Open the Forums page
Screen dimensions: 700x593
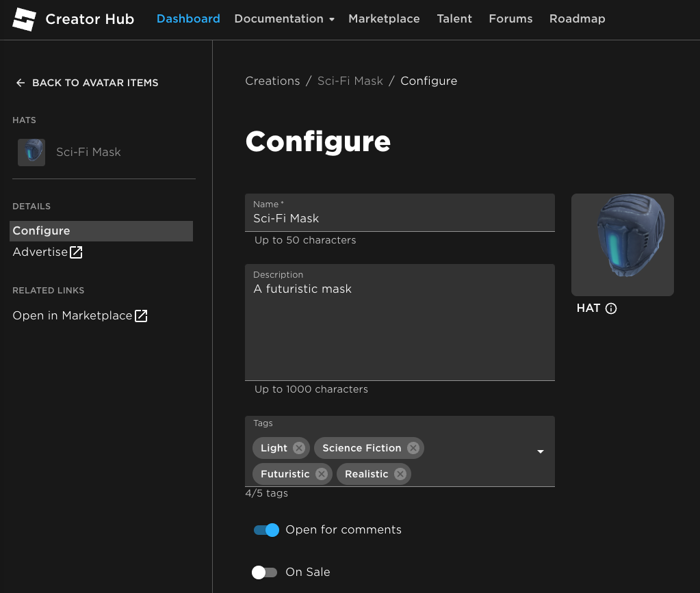510,19
